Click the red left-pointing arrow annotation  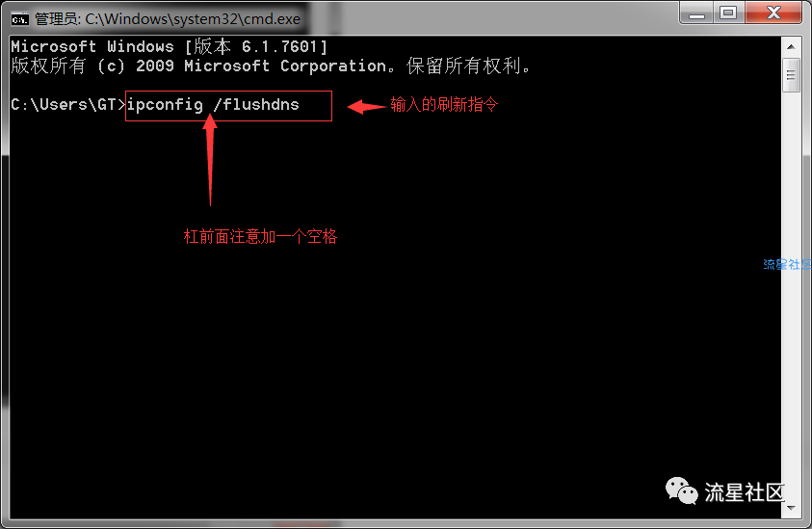coord(366,107)
